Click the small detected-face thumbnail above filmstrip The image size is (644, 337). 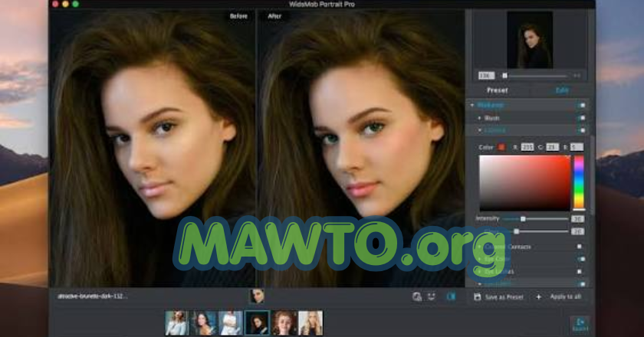[x=257, y=296]
